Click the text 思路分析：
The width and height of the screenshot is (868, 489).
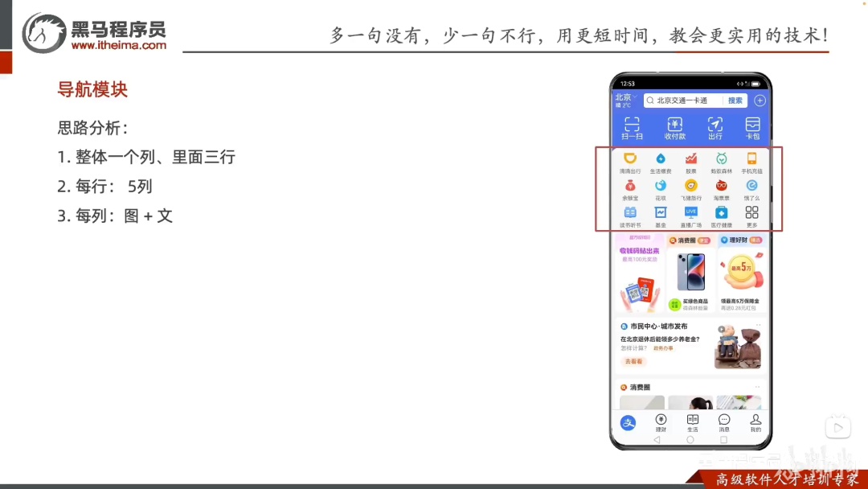coord(93,128)
